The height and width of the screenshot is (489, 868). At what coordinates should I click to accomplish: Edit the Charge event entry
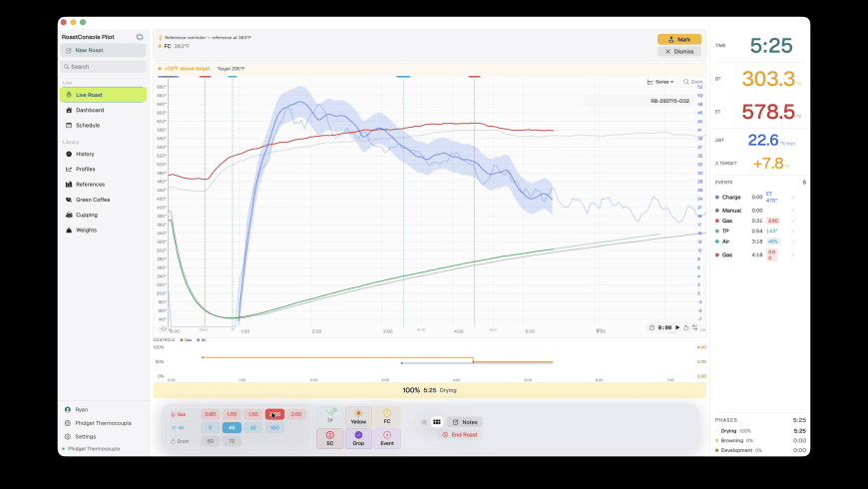coord(793,198)
